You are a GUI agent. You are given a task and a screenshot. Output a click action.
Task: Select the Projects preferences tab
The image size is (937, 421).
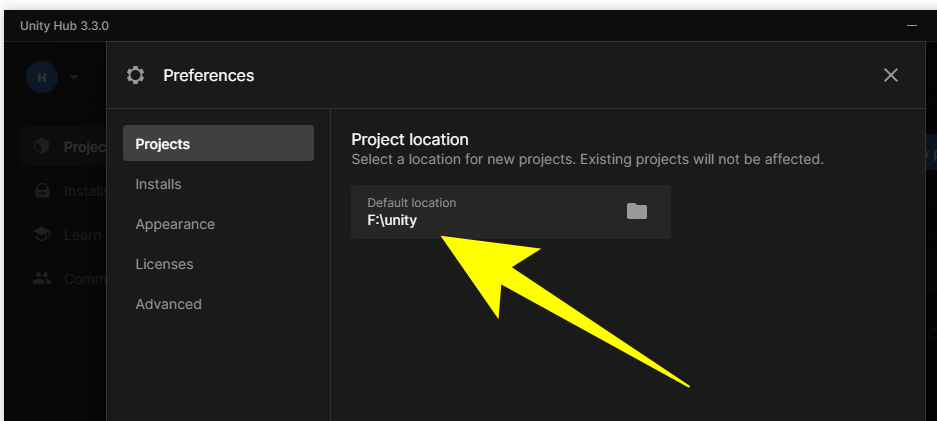pos(218,144)
